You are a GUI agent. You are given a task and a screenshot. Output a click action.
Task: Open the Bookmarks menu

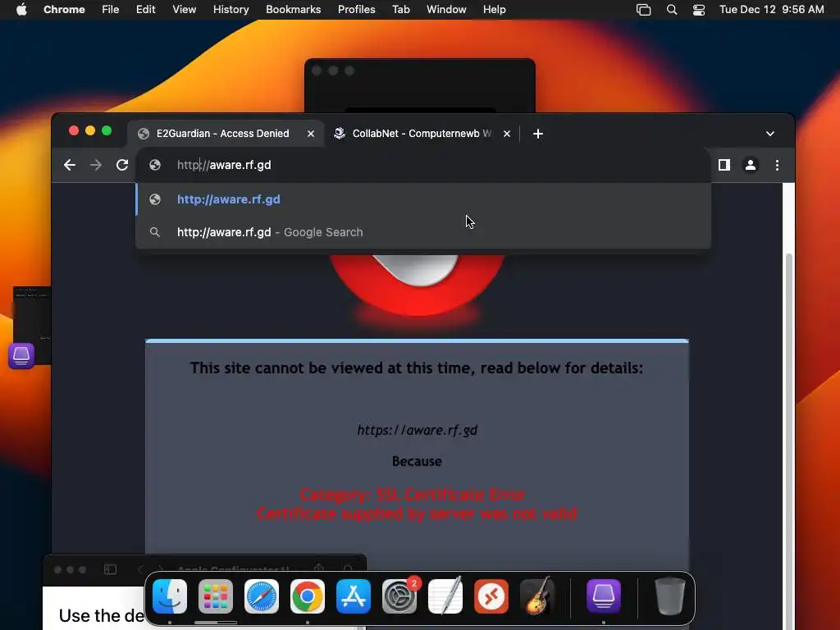pyautogui.click(x=293, y=10)
